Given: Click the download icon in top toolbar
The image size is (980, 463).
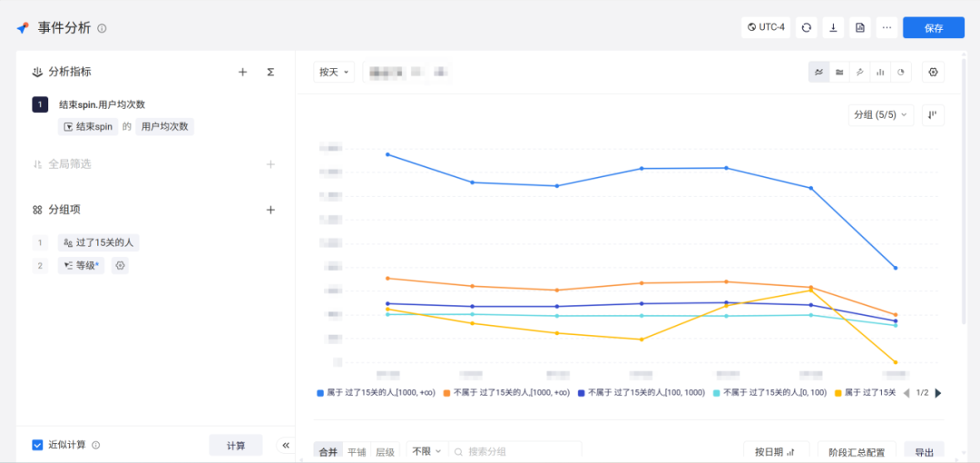Looking at the screenshot, I should coord(833,27).
